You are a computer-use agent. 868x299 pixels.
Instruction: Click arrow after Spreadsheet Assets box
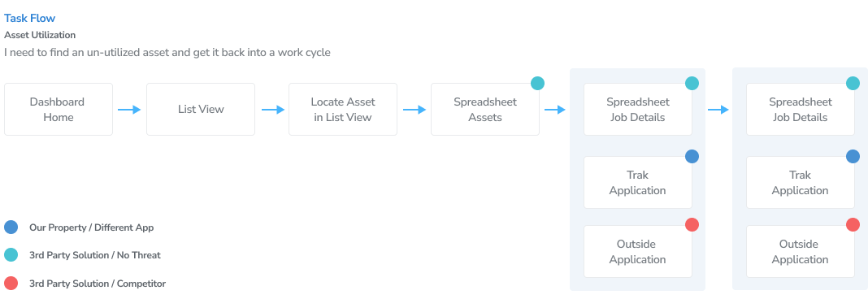[x=555, y=110]
